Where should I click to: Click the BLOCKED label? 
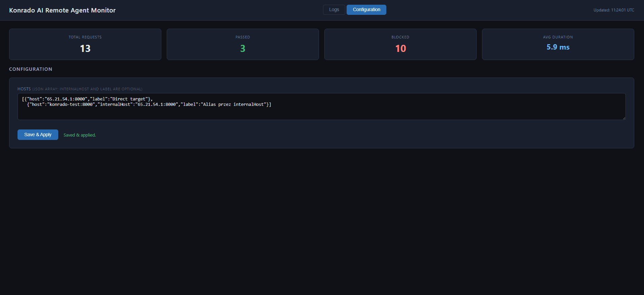pos(400,37)
